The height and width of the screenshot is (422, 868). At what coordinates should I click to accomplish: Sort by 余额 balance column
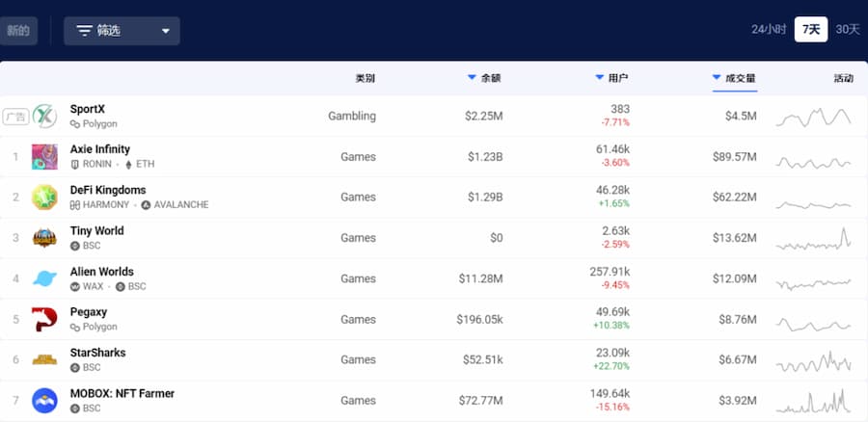[x=484, y=79]
